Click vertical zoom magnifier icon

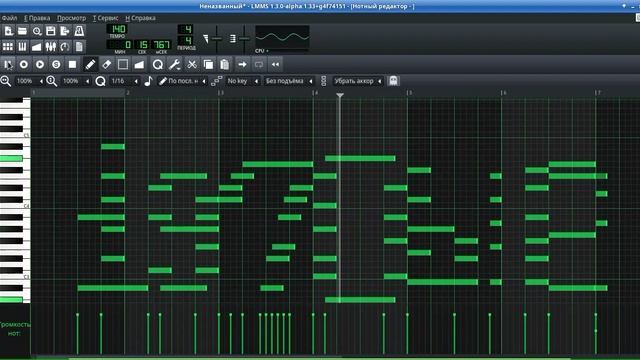[52, 81]
